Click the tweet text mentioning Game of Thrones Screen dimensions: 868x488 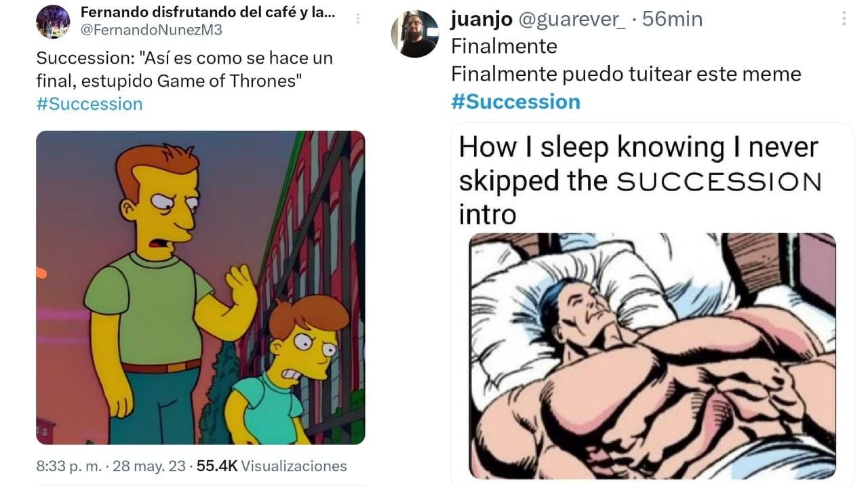point(184,70)
